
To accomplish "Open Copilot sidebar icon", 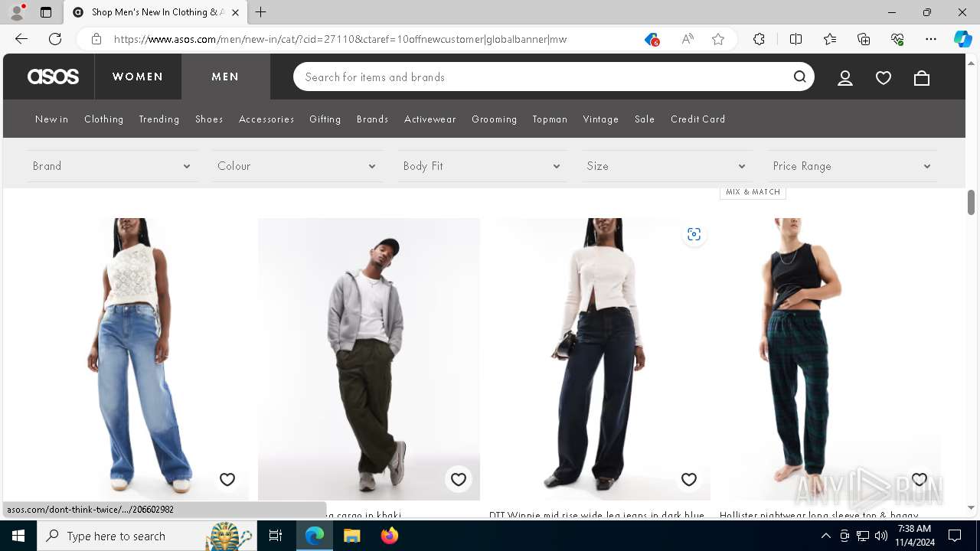I will [x=962, y=39].
